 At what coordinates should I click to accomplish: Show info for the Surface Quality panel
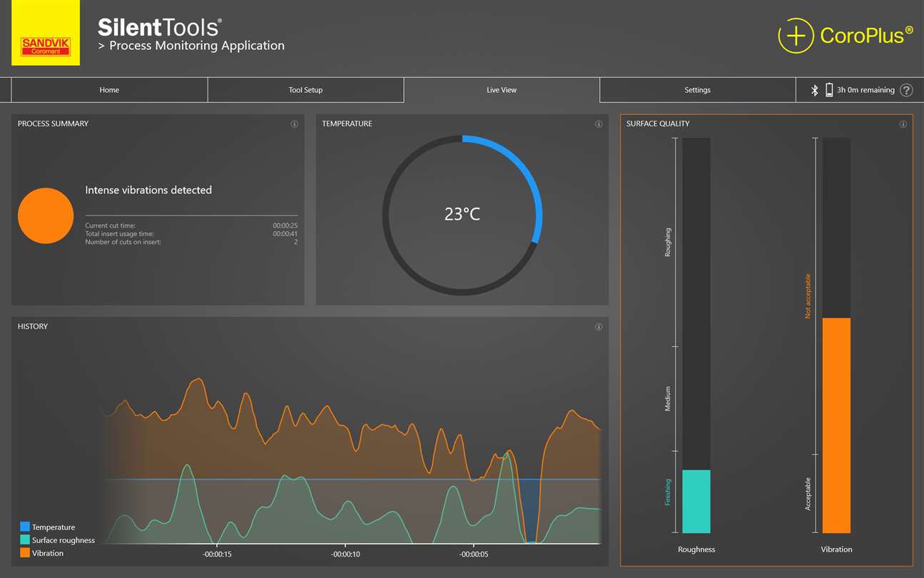903,124
